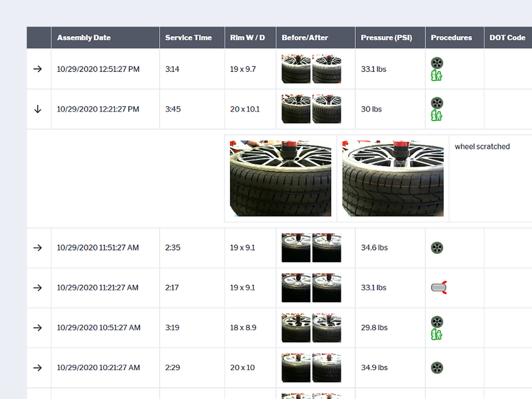
Task: Click green people icon in 12:51:27 PM row
Action: [437, 76]
